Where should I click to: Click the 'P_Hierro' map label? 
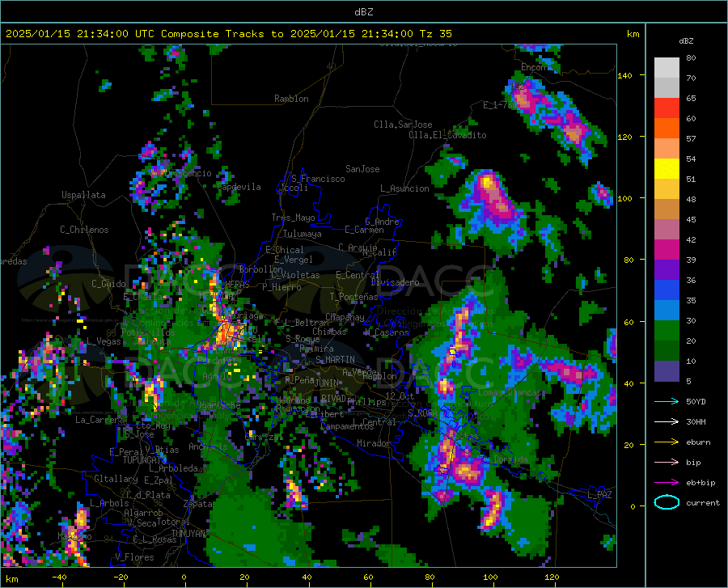click(281, 287)
